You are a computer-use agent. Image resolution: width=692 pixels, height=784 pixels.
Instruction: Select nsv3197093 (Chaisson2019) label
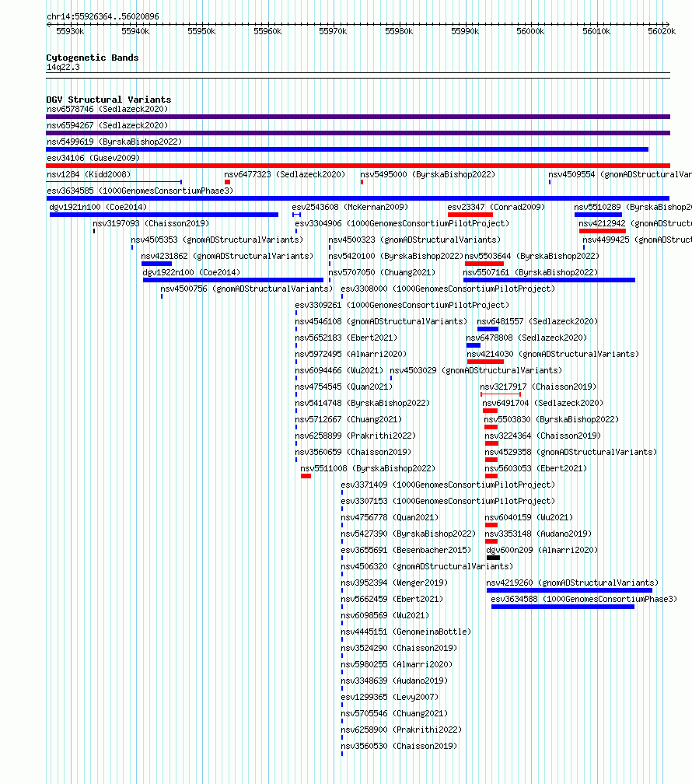click(x=151, y=223)
